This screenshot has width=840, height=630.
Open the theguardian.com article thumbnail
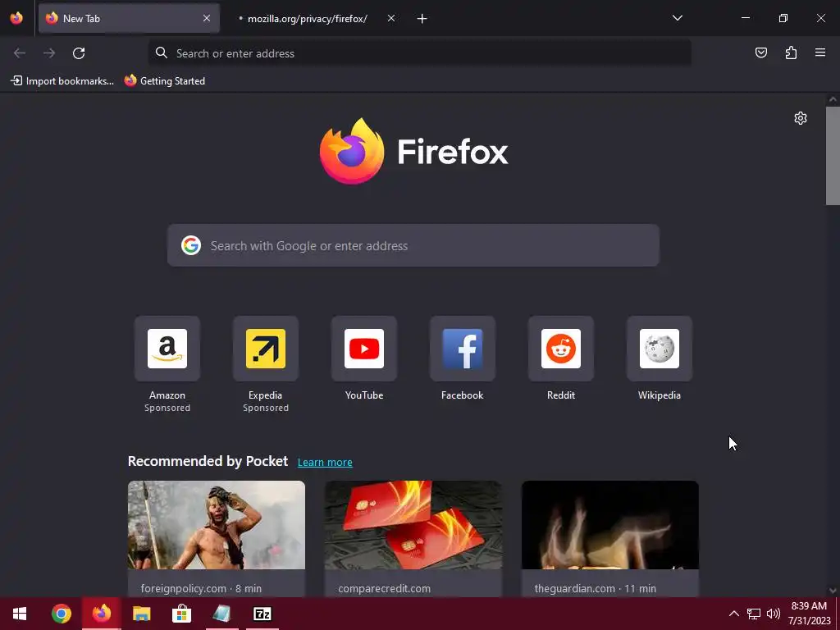[x=610, y=525]
